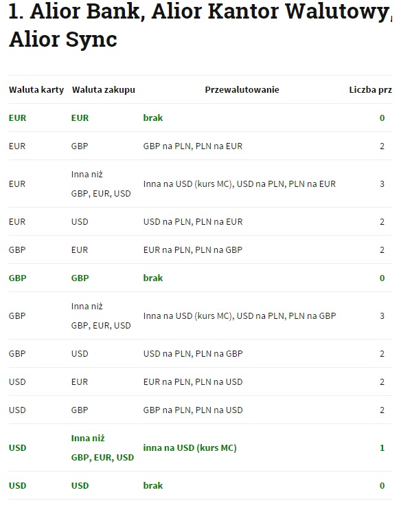Click the Alior Bank section heading
Screen dimensions: 399x532
point(200,25)
